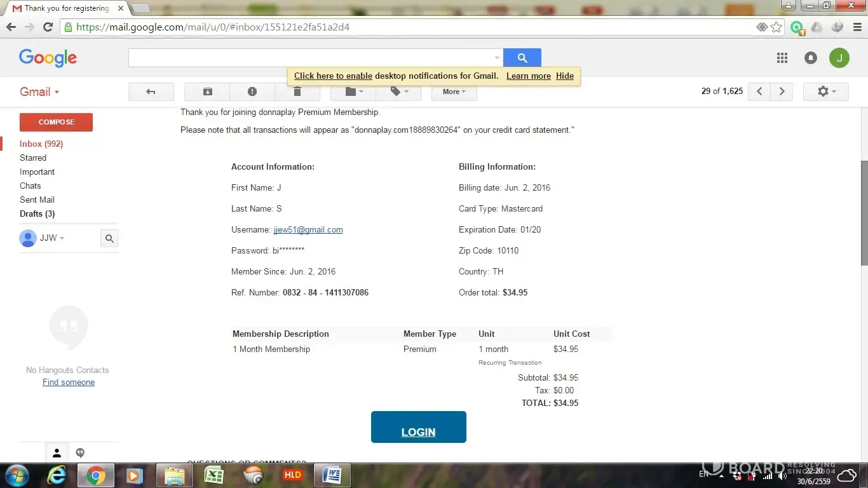
Task: Open Google notifications bell
Action: pos(810,58)
